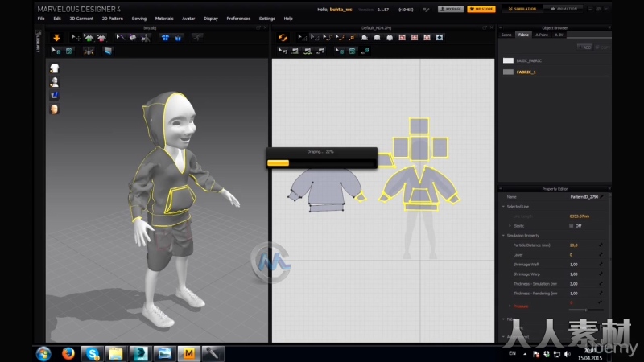Click the orange Sync refresh icon in the 2D toolbar

(x=283, y=38)
